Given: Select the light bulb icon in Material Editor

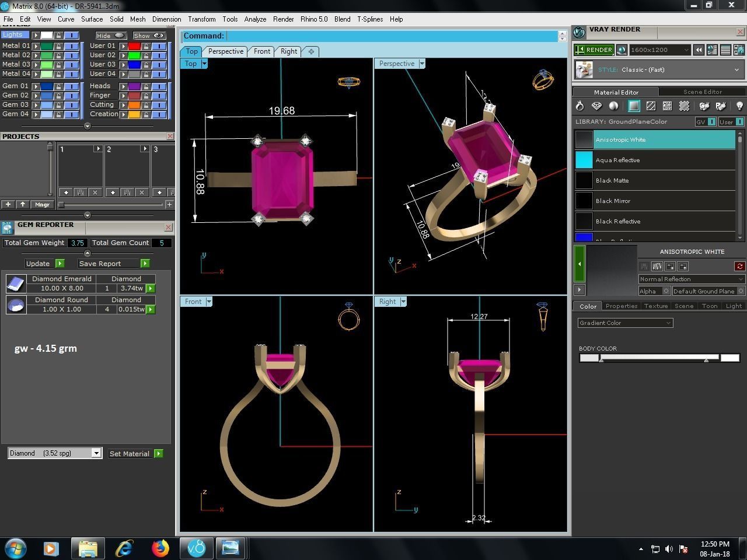Looking at the screenshot, I should pyautogui.click(x=739, y=106).
